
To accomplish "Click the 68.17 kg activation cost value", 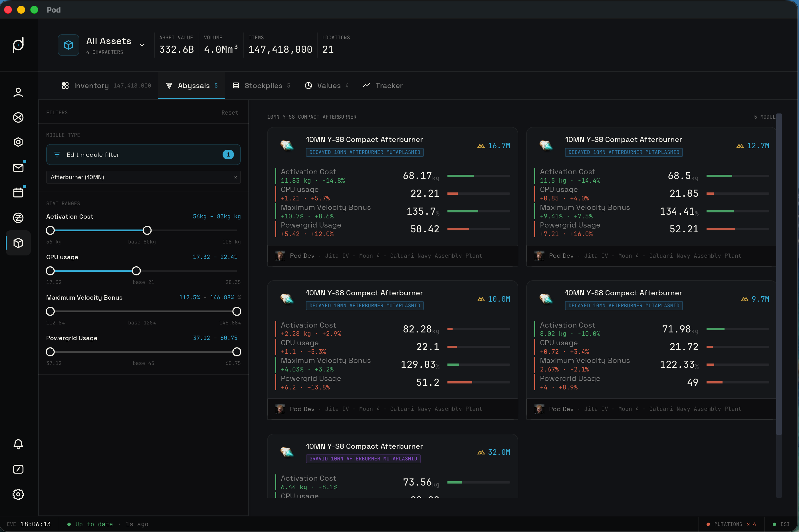I will (421, 176).
